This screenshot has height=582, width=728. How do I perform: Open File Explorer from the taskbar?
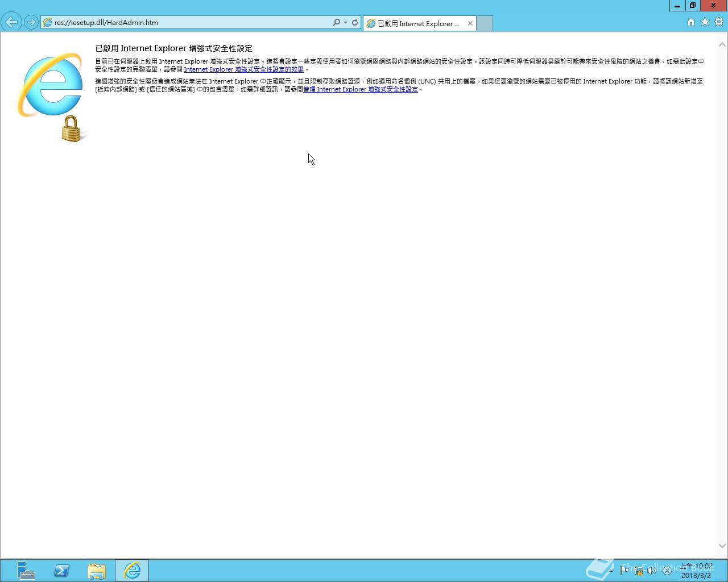(x=97, y=571)
